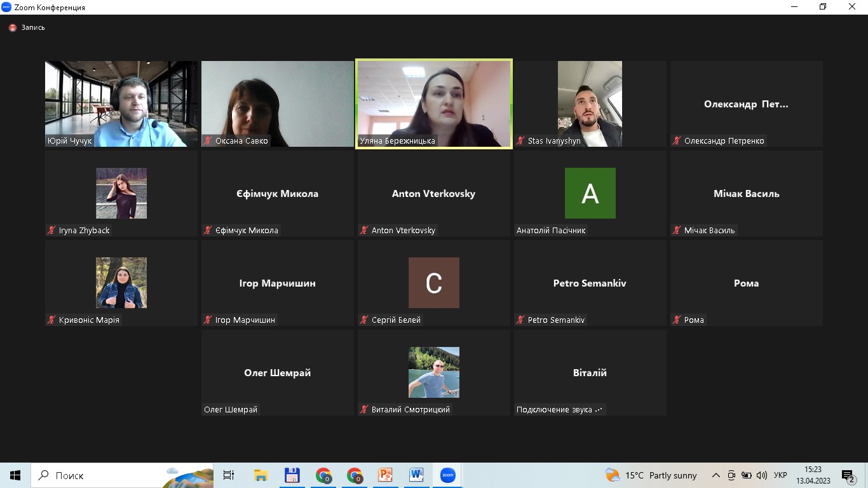This screenshot has width=868, height=488.
Task: Open the Word app in the taskbar
Action: pos(416,475)
